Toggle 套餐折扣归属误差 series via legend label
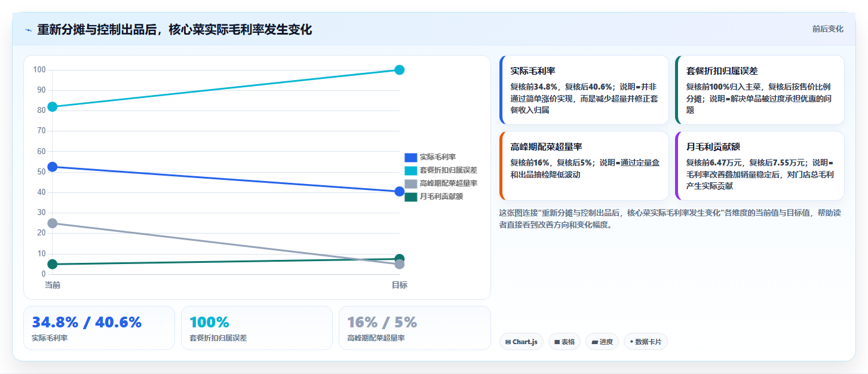 (448, 170)
